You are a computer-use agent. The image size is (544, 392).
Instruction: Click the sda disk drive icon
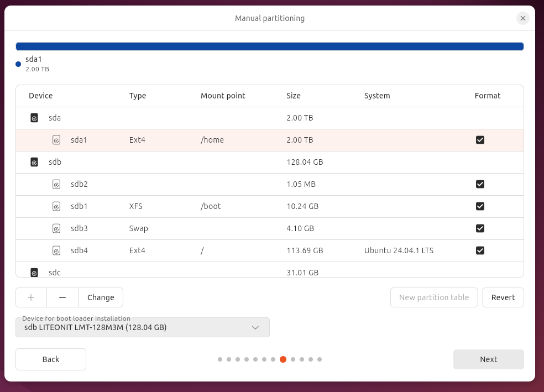click(x=34, y=118)
